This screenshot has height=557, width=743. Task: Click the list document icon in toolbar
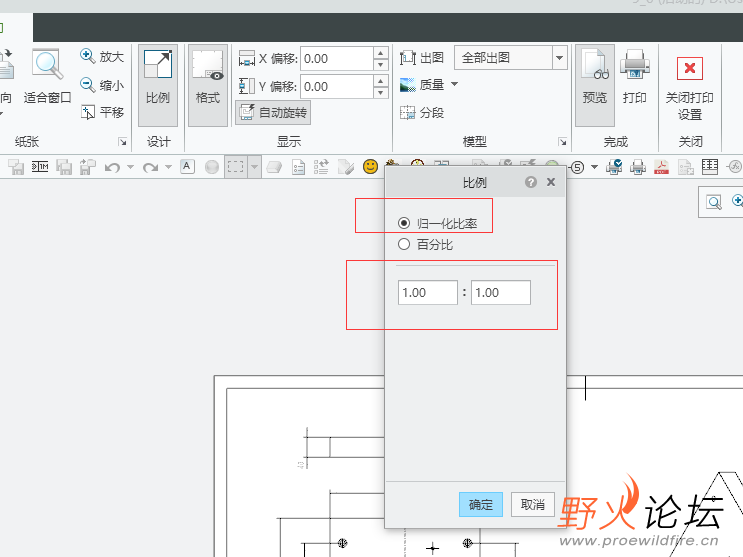tap(299, 167)
